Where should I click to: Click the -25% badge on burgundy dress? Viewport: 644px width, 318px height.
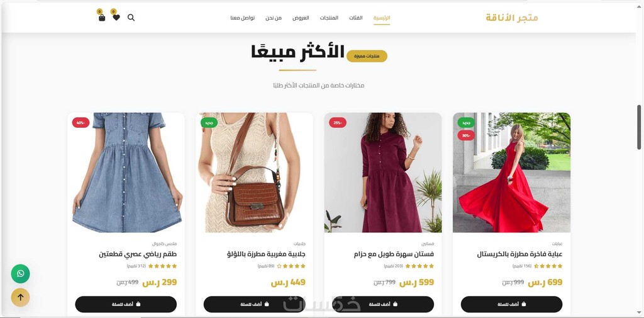[338, 123]
